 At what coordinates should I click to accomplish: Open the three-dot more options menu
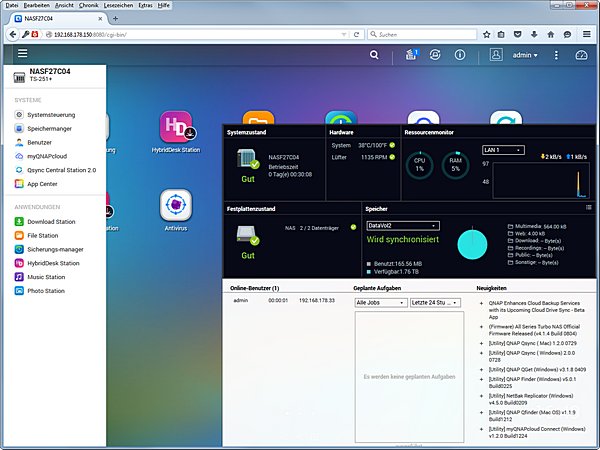pyautogui.click(x=556, y=55)
